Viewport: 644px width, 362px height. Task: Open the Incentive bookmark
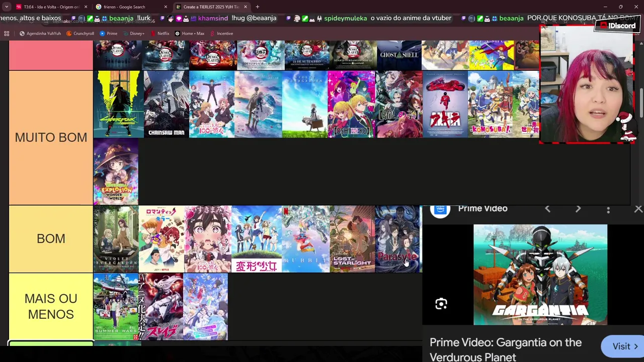point(221,34)
